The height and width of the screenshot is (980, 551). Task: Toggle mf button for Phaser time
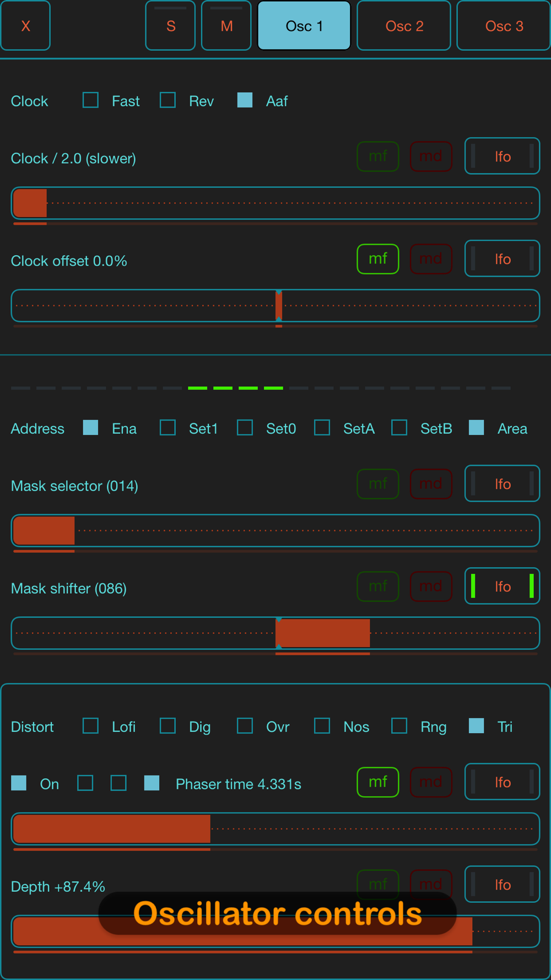point(378,782)
